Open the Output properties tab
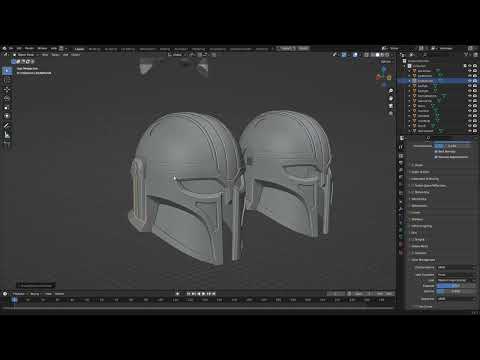Image resolution: width=480 pixels, height=360 pixels. tap(401, 163)
